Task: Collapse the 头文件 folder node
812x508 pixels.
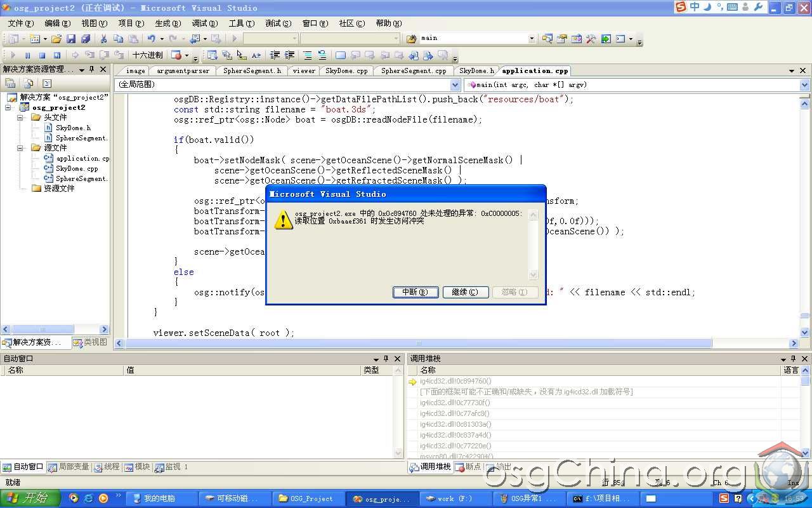Action: (20, 117)
